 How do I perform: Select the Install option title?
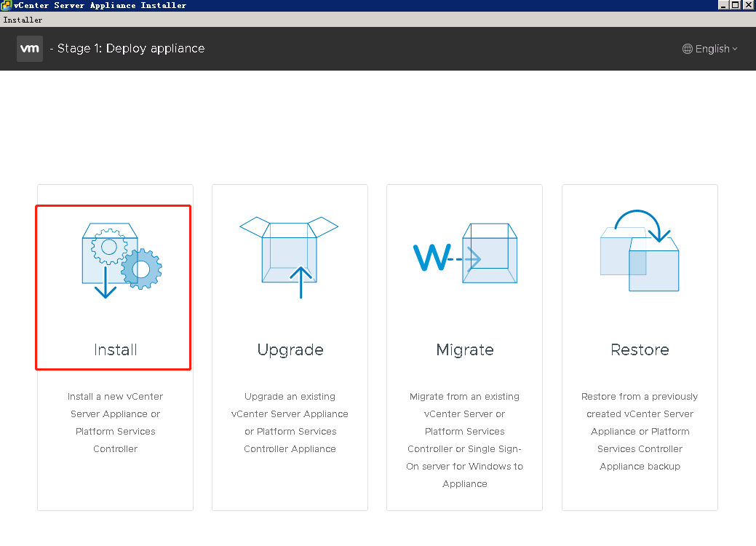[x=115, y=349]
